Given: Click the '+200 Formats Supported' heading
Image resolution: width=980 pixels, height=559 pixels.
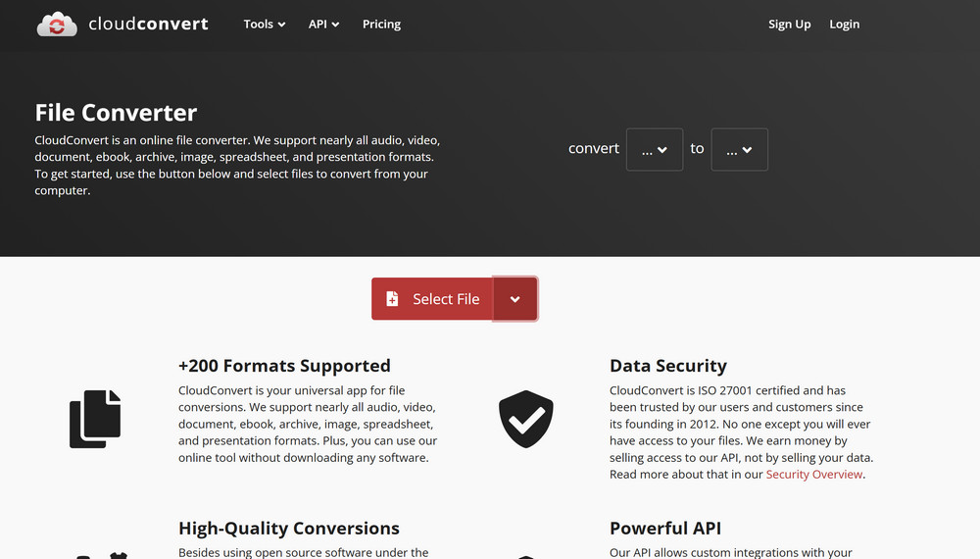Looking at the screenshot, I should coord(284,366).
